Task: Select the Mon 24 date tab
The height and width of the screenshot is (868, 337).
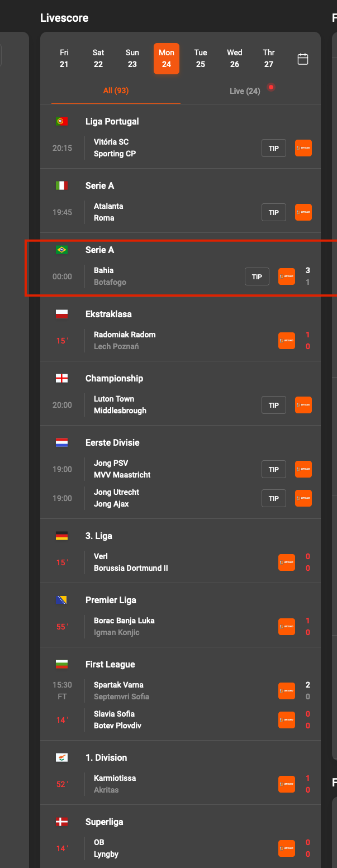Action: coord(166,58)
